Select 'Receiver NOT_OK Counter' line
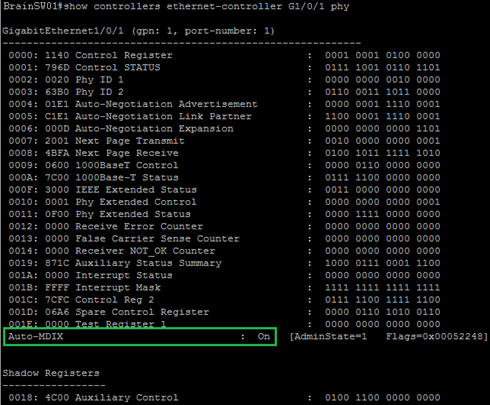The image size is (490, 405). pyautogui.click(x=224, y=251)
